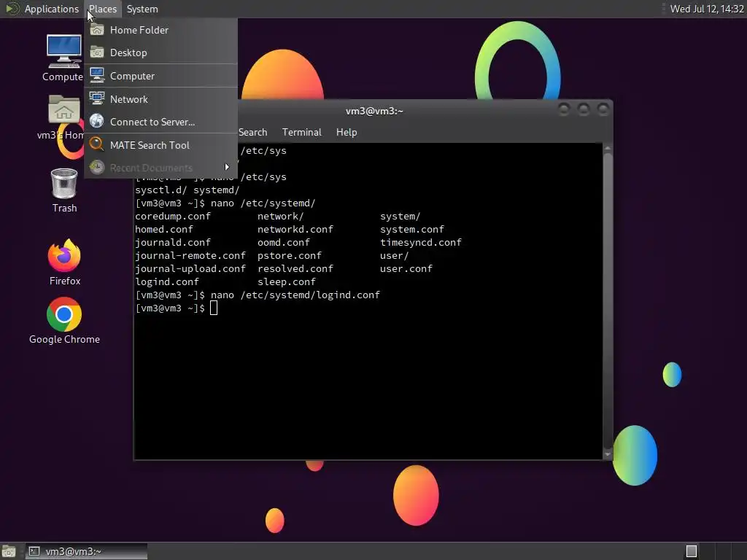The width and height of the screenshot is (747, 560).
Task: Open the System menu
Action: [x=142, y=9]
